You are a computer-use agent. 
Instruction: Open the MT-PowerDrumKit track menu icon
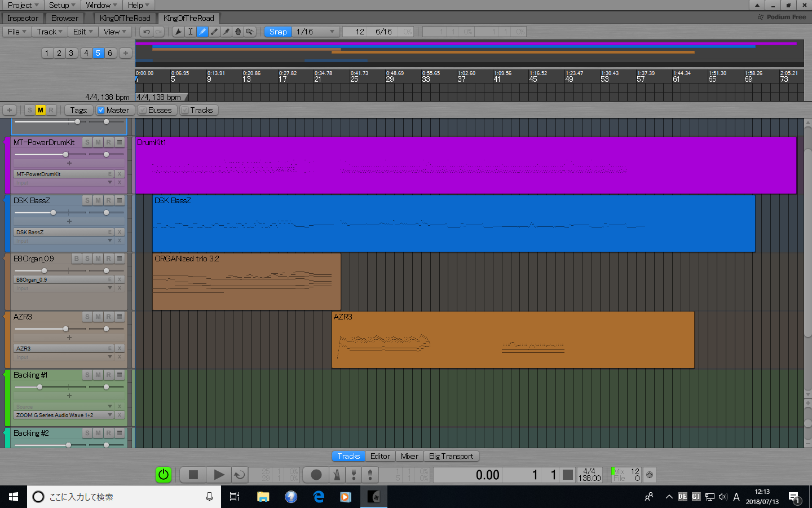coord(120,142)
